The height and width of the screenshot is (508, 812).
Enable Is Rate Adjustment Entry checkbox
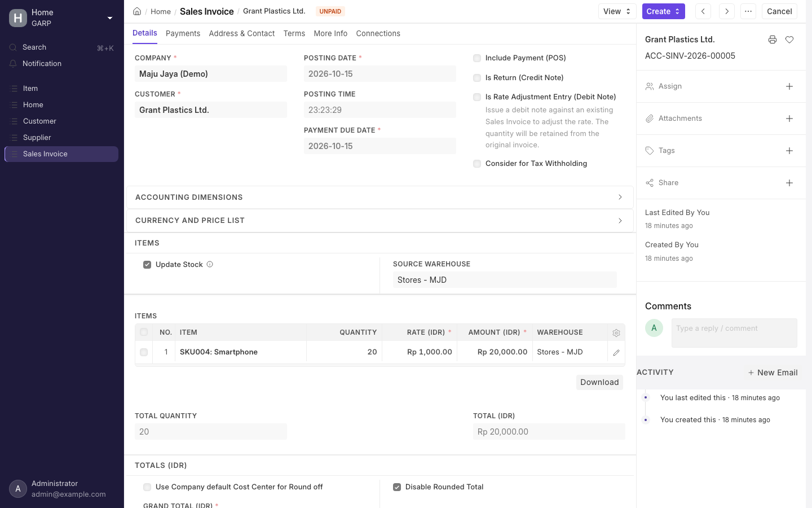pyautogui.click(x=477, y=97)
